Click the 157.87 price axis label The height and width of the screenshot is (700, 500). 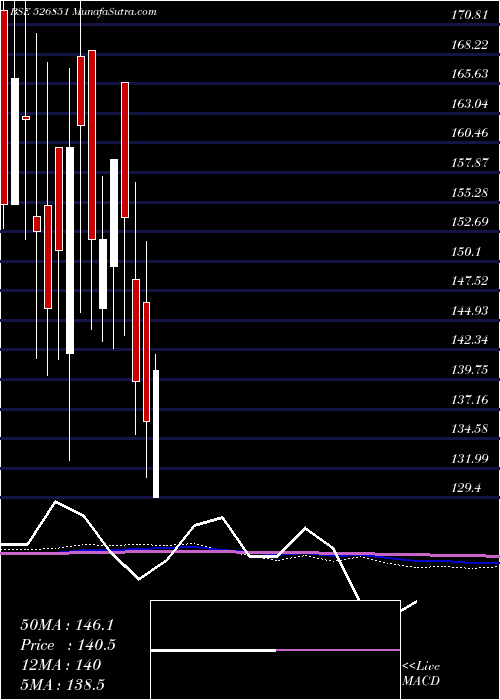coord(470,162)
